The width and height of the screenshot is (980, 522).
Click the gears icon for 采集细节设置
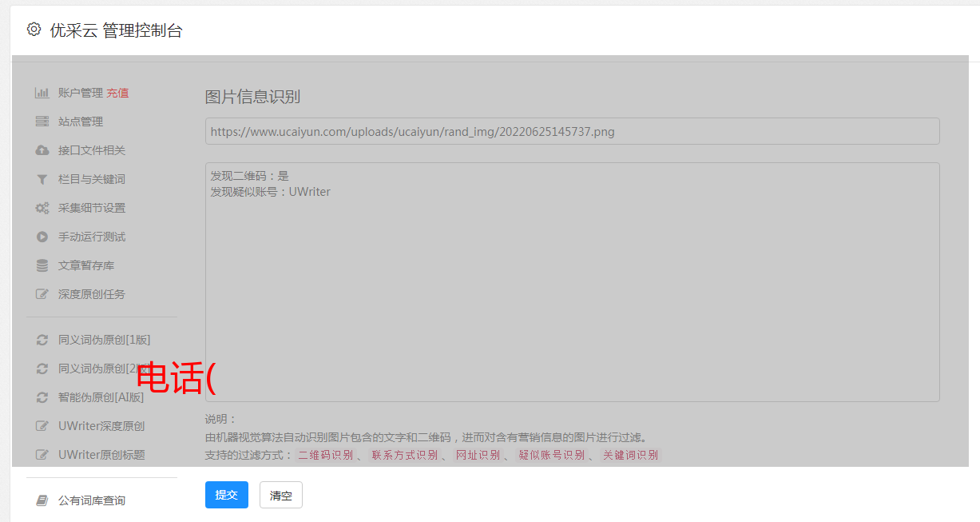pyautogui.click(x=42, y=208)
